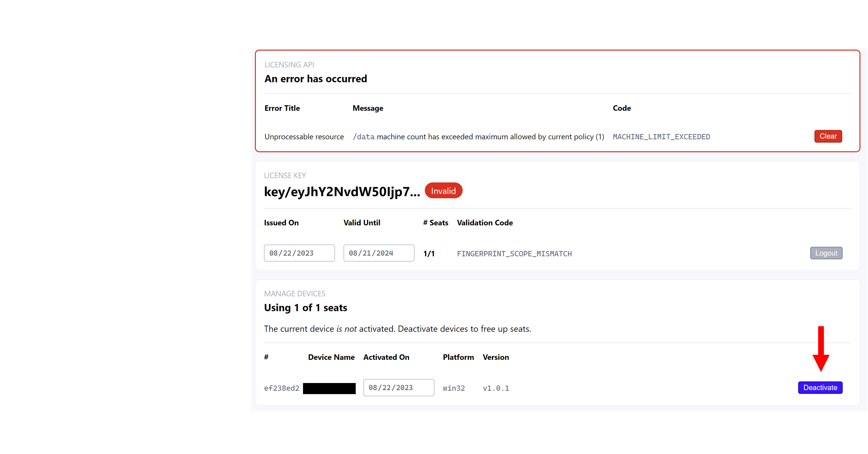Click the win32 platform value
This screenshot has height=454, width=868.
pyautogui.click(x=454, y=388)
